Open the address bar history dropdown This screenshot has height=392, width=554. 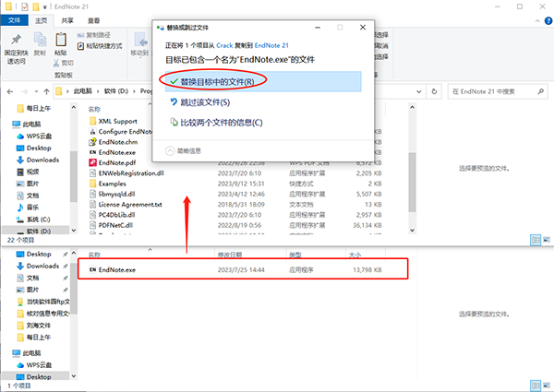tap(418, 91)
